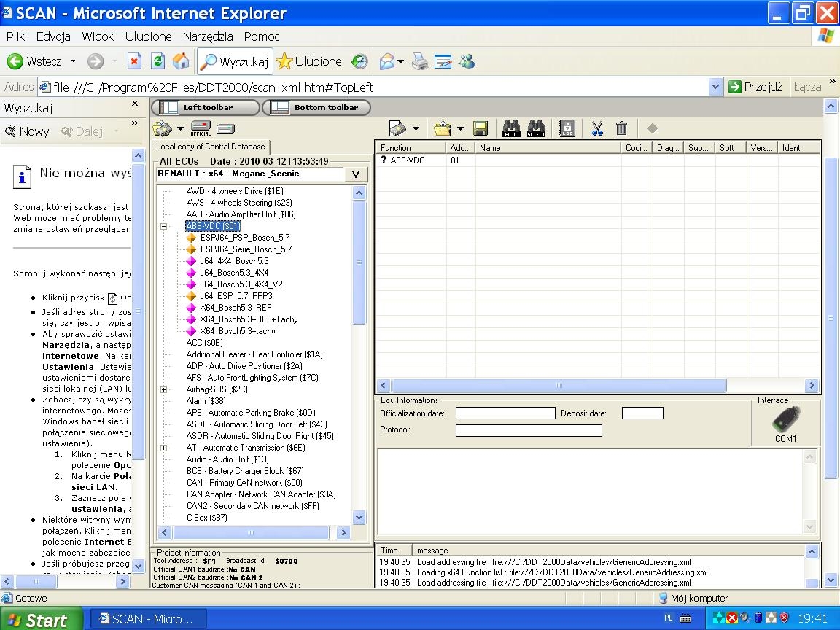Viewport: 840px width, 630px height.
Task: Toggle the Left toolbar panel
Action: point(206,107)
